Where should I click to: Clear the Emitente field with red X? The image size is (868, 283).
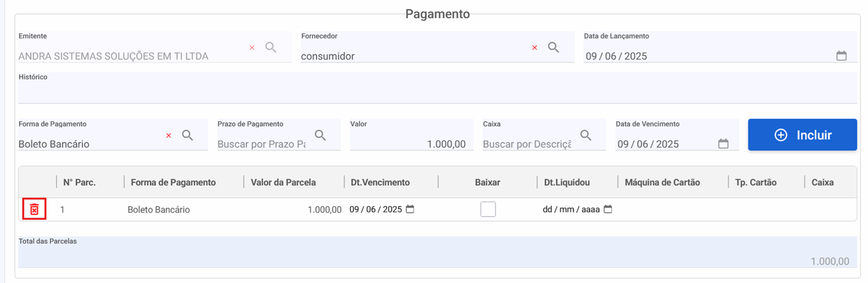(252, 47)
